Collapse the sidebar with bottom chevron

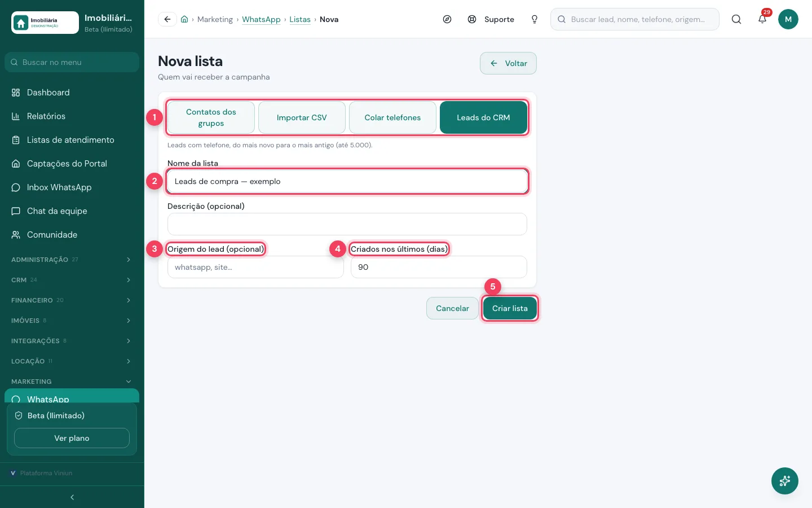coord(72,497)
